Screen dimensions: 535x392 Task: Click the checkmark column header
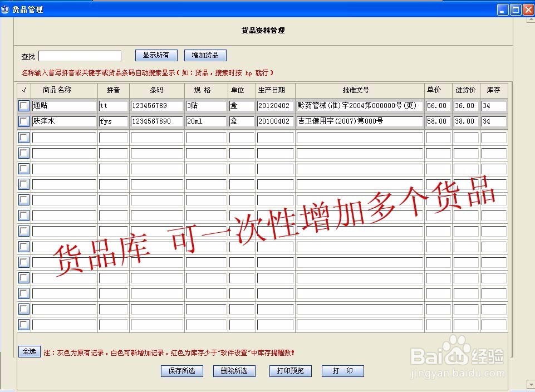click(x=24, y=90)
